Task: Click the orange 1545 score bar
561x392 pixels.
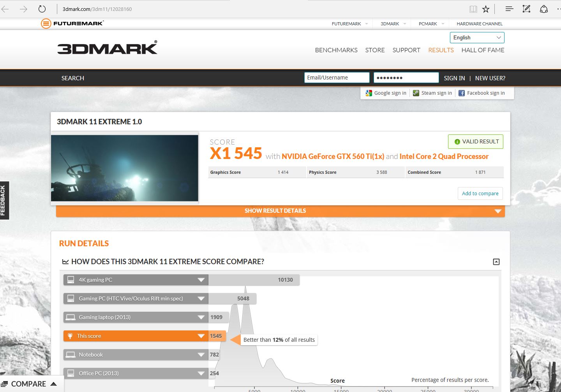Action: (x=217, y=336)
